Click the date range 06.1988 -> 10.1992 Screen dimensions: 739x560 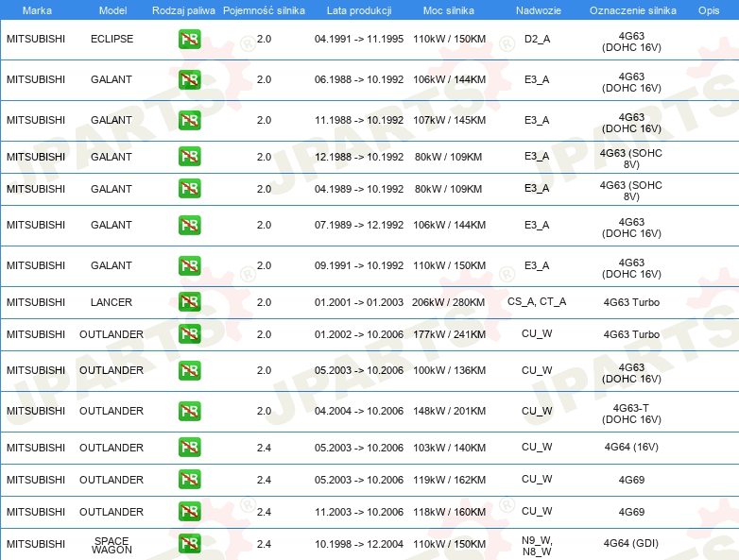click(359, 79)
